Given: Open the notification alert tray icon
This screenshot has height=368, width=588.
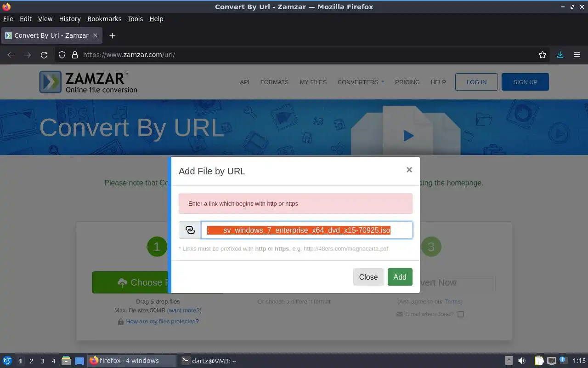Looking at the screenshot, I should click(x=563, y=360).
